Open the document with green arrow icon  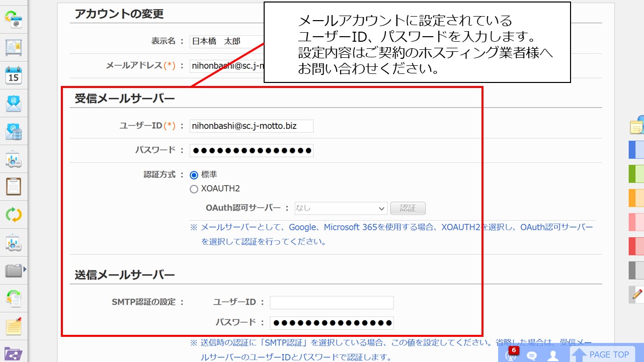13,299
